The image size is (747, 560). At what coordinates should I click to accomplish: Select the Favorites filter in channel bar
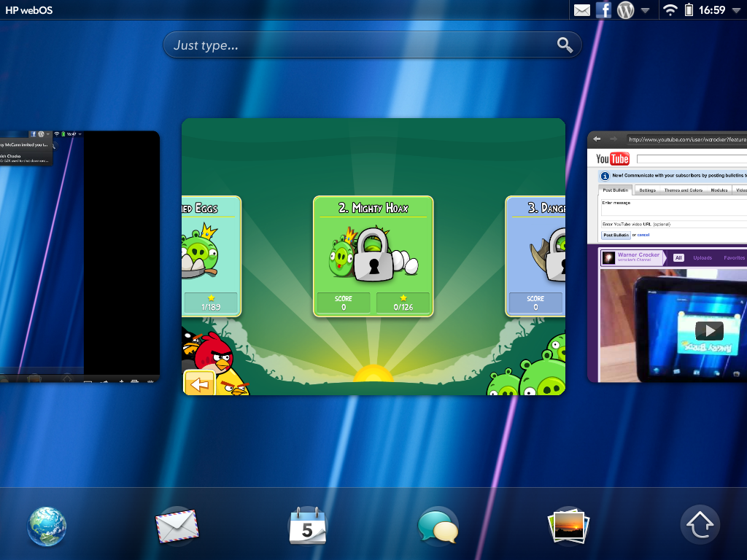[734, 257]
